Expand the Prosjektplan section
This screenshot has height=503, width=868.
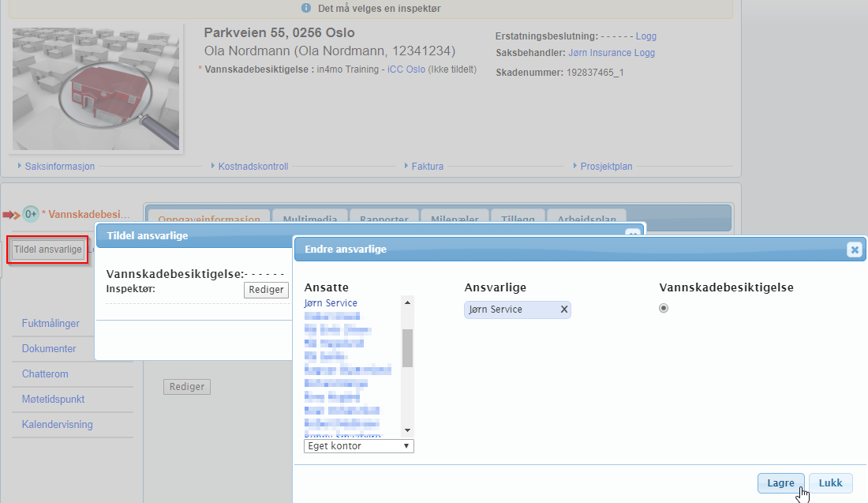[x=605, y=167]
